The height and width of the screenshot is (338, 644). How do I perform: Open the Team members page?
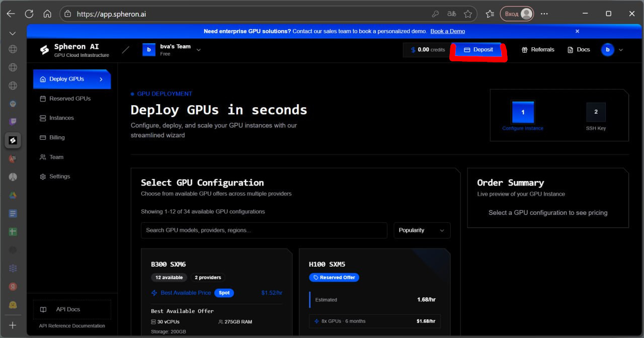tap(56, 157)
